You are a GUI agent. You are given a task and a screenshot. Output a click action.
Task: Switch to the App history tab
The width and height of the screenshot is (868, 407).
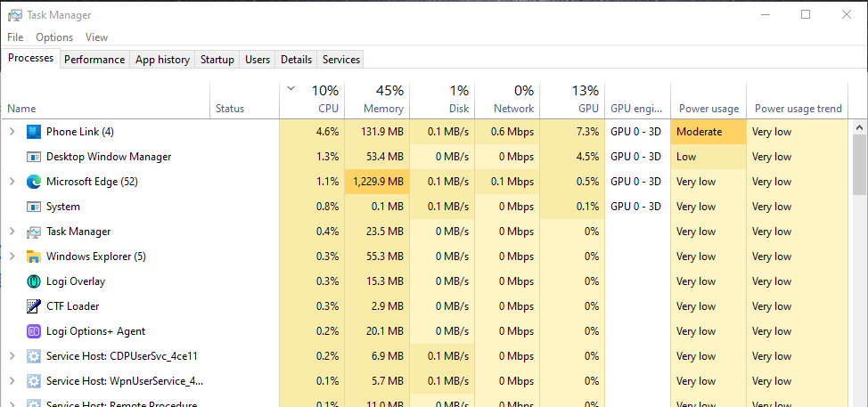coord(163,60)
